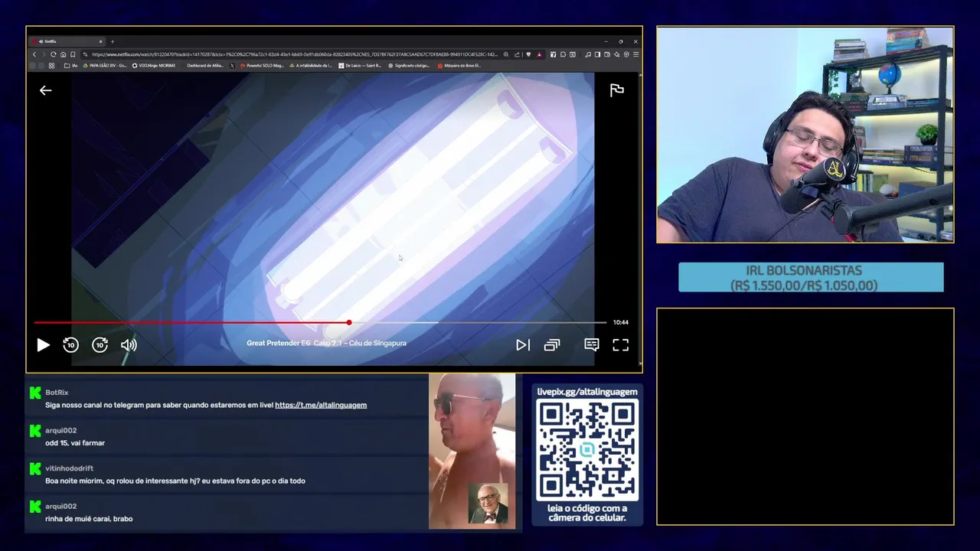Open Powerful SOLO Mag bookmark
980x551 pixels.
pyautogui.click(x=262, y=66)
